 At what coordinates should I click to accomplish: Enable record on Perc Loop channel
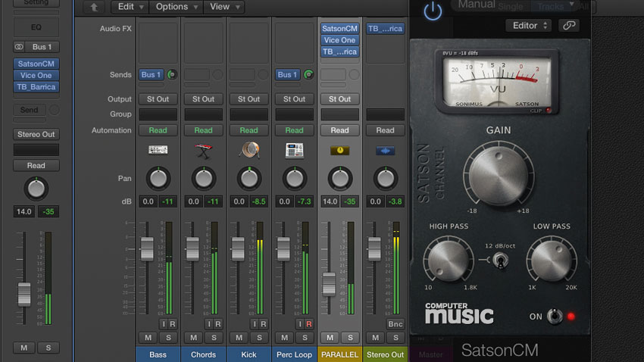click(309, 324)
